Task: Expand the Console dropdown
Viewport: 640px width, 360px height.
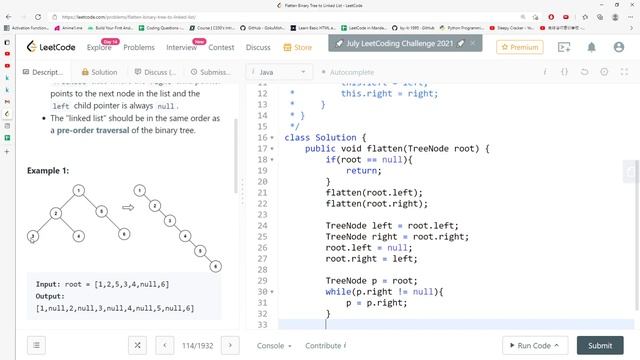Action: [x=274, y=345]
